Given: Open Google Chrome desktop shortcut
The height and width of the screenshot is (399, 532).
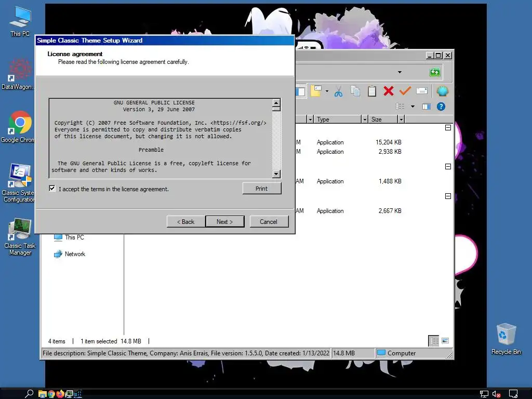Looking at the screenshot, I should (18, 127).
